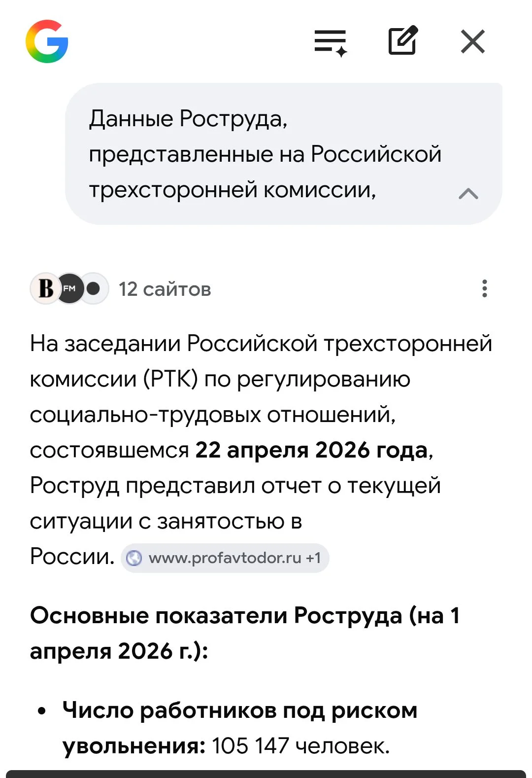Start a new search with pencil icon
Screen dimensions: 532x778
point(403,41)
